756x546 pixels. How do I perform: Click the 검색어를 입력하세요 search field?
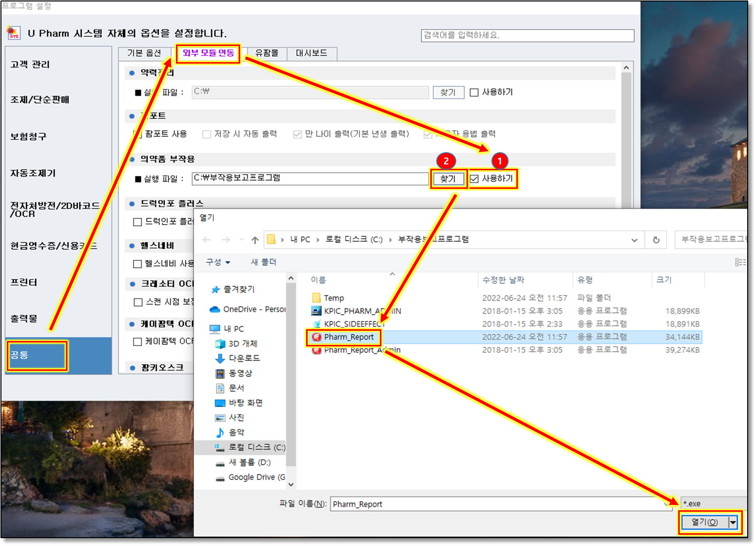527,35
